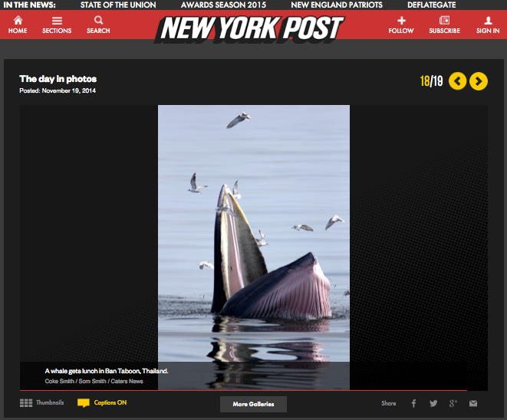Click the 'In the News:' label

(29, 5)
